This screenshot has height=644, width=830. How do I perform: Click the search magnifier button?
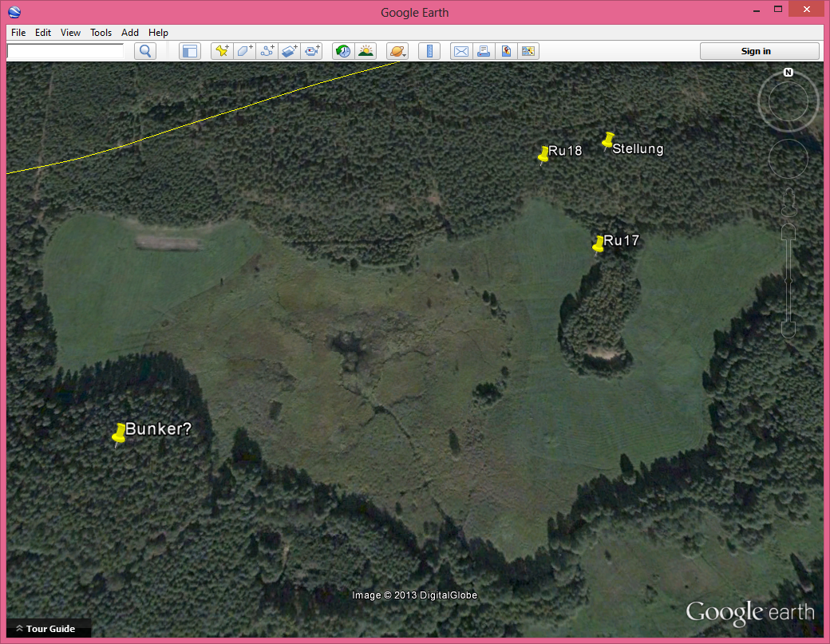click(145, 51)
